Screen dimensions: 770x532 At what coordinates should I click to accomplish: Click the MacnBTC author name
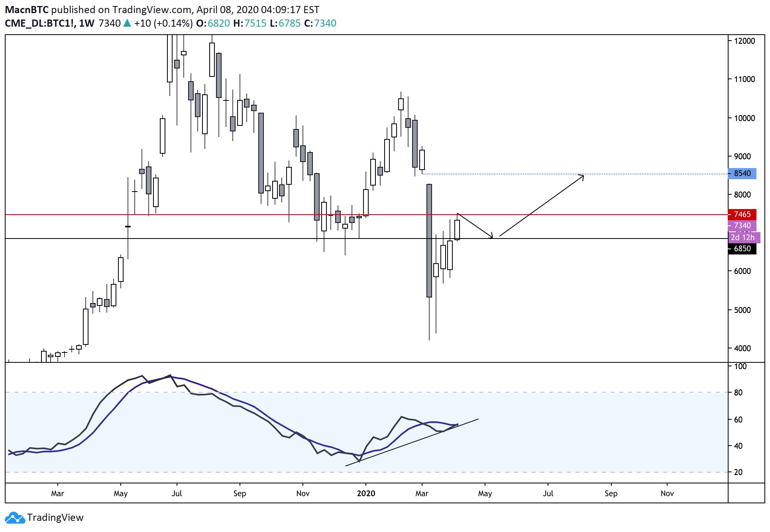pos(27,10)
